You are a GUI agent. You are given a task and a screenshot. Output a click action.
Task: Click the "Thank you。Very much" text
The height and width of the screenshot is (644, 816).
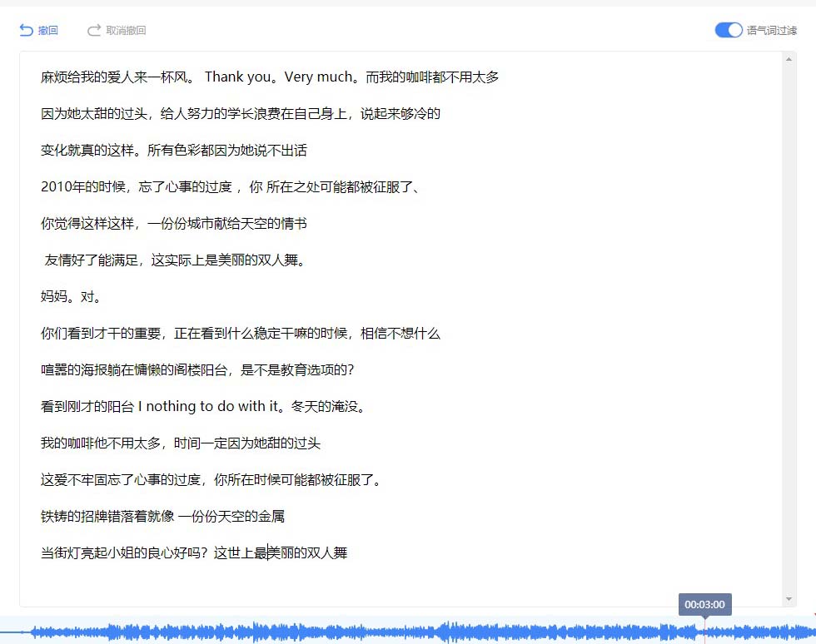point(278,77)
